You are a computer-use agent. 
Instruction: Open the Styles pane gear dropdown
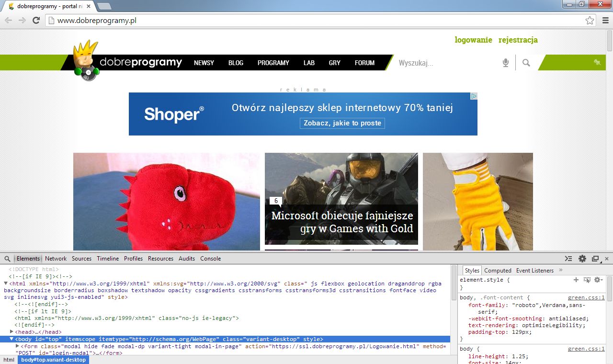click(x=598, y=280)
